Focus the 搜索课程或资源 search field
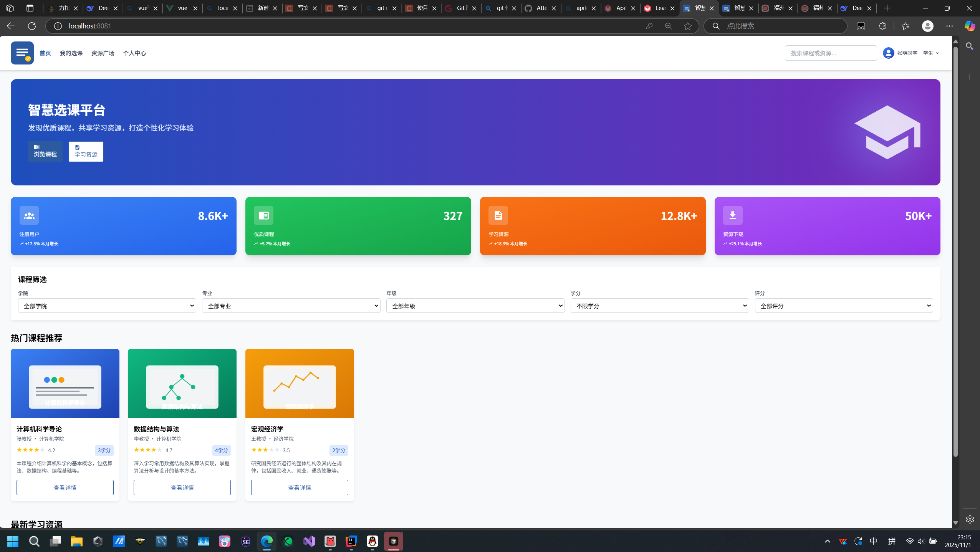The image size is (980, 552). coord(830,53)
